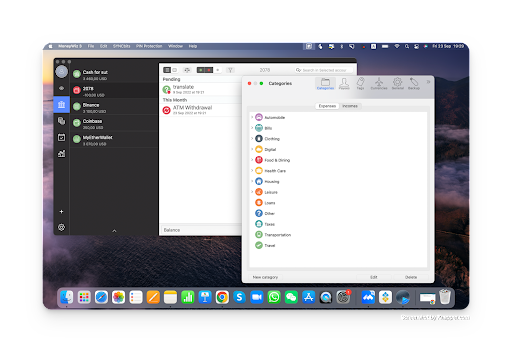Image resolution: width=512 pixels, height=363 pixels.
Task: Click the Delete button in Categories
Action: click(x=411, y=277)
